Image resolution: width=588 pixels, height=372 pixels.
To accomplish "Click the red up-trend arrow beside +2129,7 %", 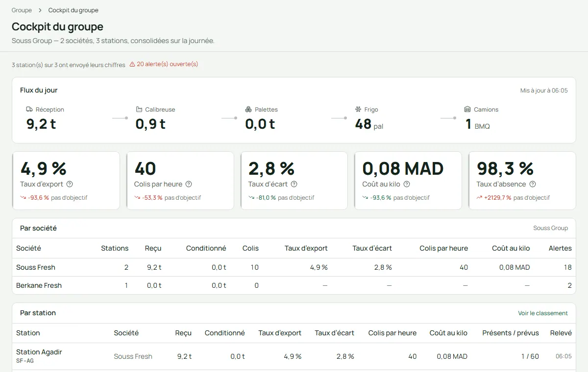I will click(479, 198).
